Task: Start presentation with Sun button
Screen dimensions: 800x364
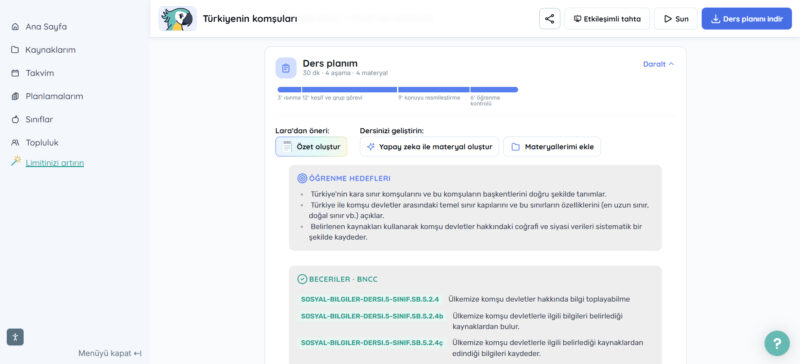Action: tap(676, 19)
